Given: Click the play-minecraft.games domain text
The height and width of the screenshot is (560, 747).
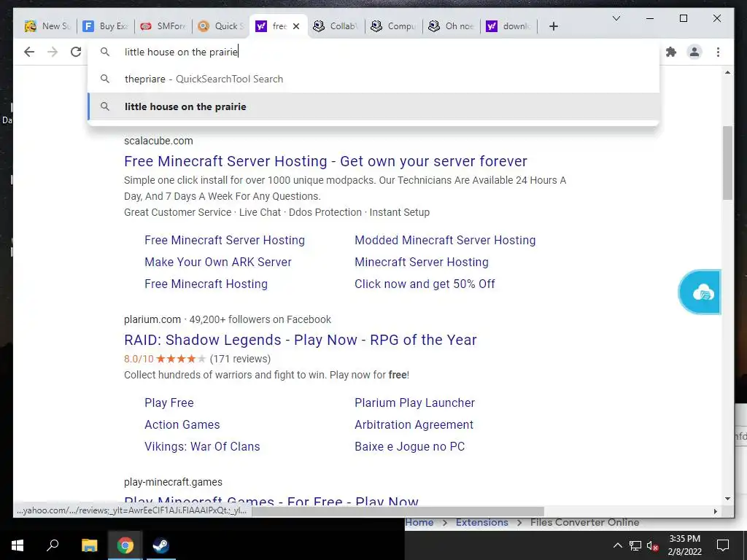Looking at the screenshot, I should point(173,482).
